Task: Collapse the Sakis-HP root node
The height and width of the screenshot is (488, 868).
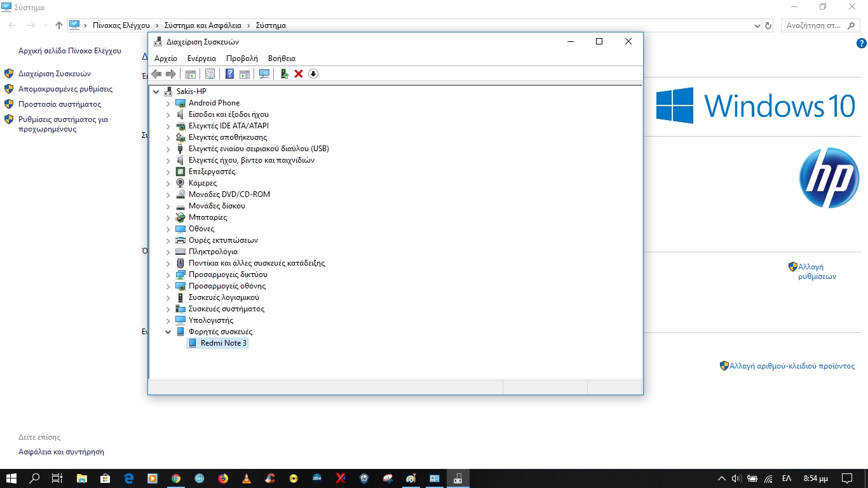Action: click(x=156, y=91)
